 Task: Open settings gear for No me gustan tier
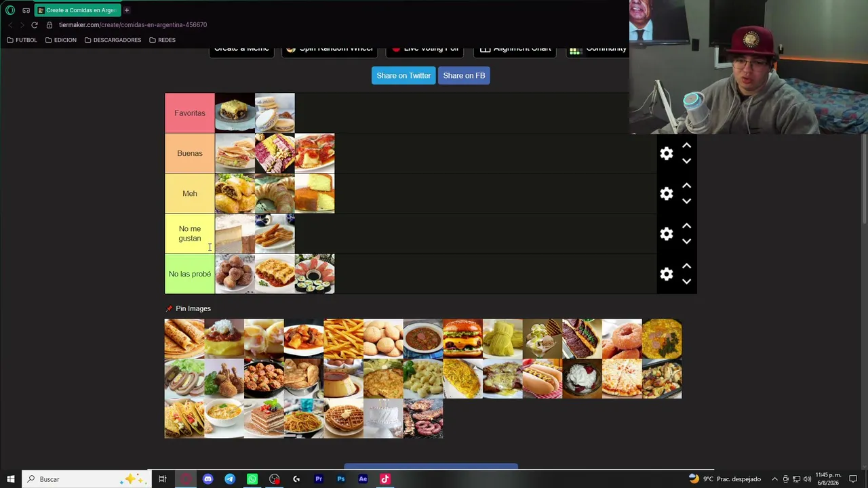tap(667, 234)
